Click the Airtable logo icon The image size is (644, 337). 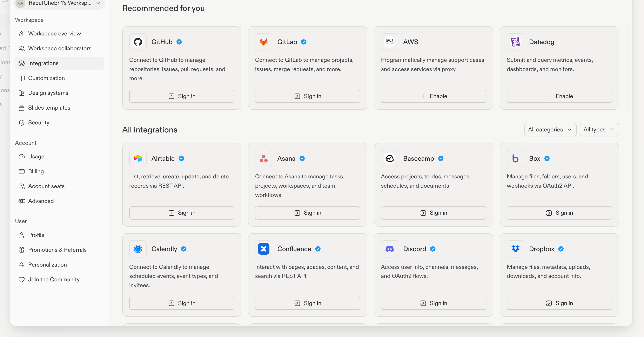(x=138, y=158)
